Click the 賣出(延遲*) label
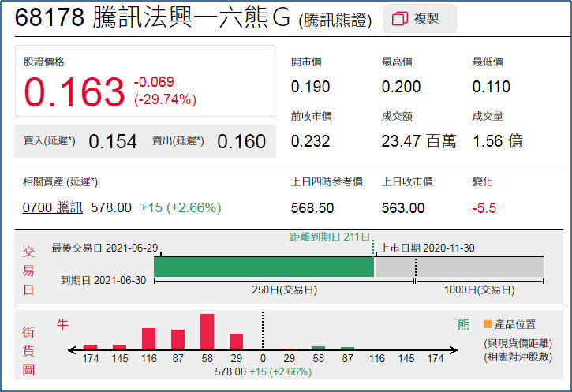572x392 pixels. [x=178, y=140]
